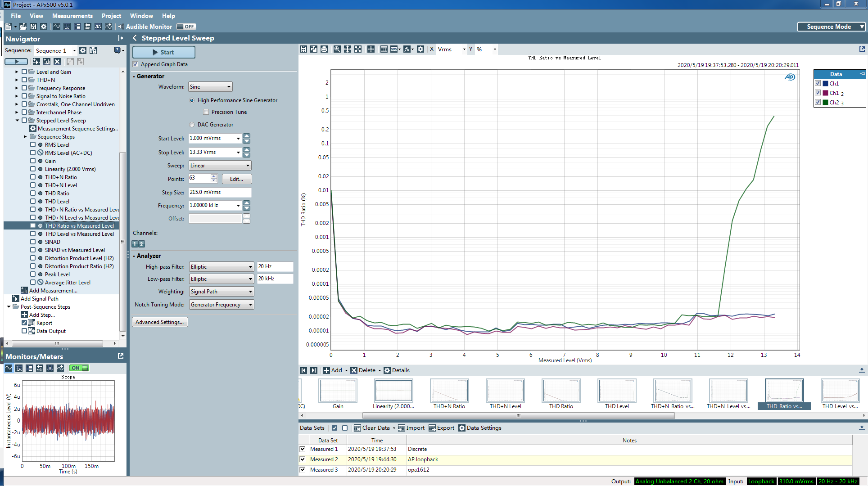Open the Window menu
The image size is (868, 486).
click(141, 16)
